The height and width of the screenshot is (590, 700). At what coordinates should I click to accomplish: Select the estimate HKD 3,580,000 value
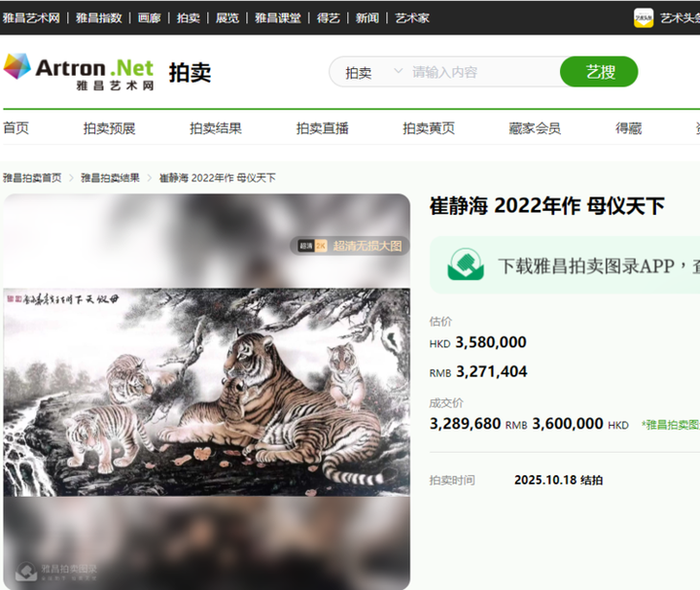478,342
